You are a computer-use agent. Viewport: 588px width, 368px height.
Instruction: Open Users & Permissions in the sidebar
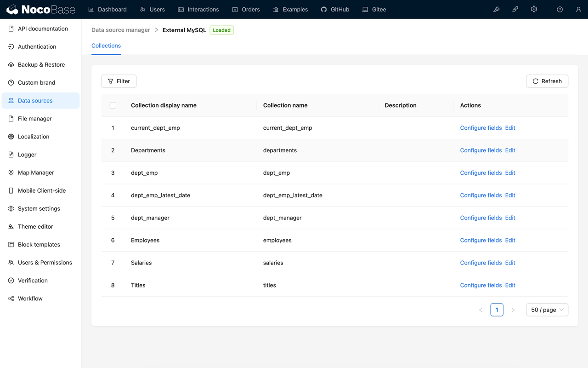[40, 263]
